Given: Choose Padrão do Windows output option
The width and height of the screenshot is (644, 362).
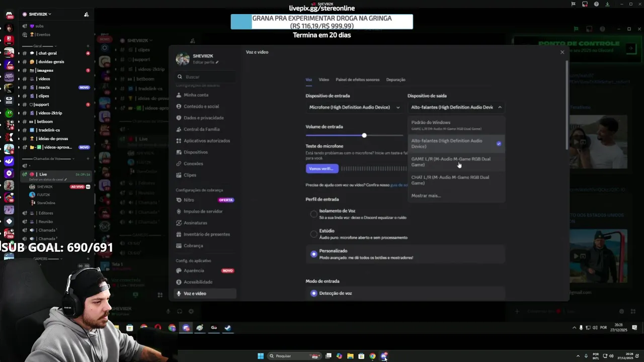Looking at the screenshot, I should (x=456, y=125).
